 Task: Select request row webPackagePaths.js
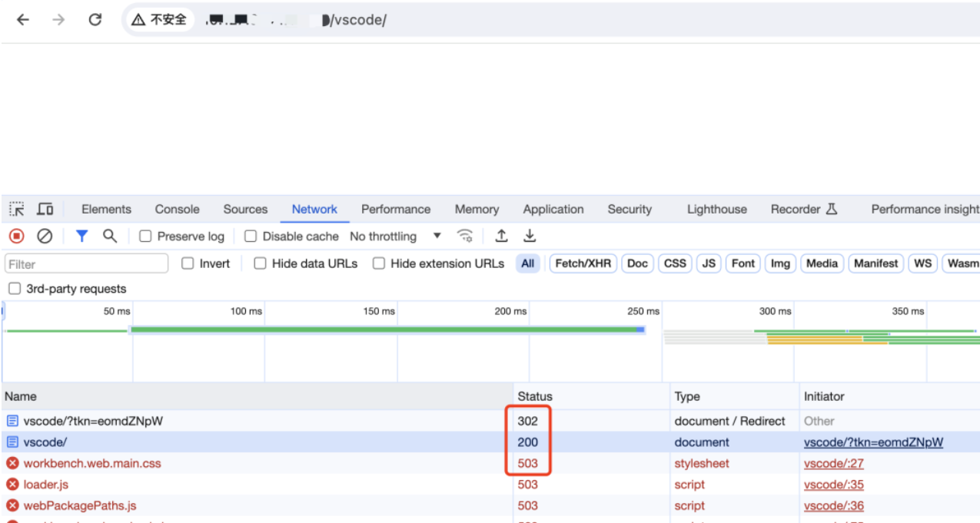(x=490, y=505)
